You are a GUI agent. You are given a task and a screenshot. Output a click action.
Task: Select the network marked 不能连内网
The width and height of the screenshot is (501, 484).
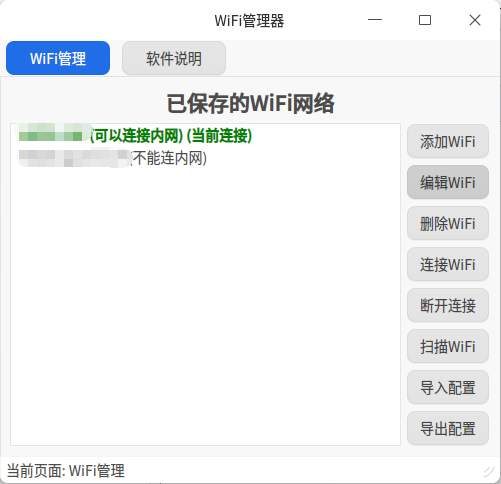tap(205, 158)
